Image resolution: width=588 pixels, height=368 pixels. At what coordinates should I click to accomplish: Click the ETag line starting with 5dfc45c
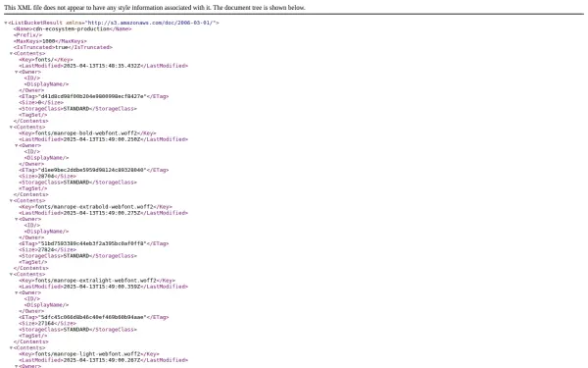pyautogui.click(x=94, y=317)
